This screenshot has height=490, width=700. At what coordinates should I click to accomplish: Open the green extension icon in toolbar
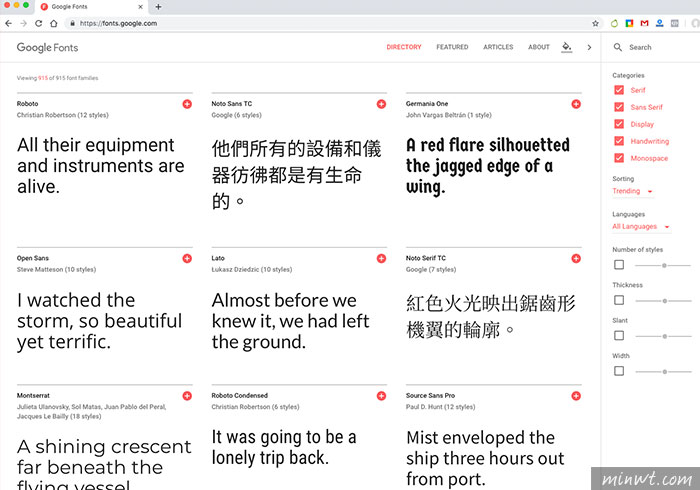click(x=614, y=23)
